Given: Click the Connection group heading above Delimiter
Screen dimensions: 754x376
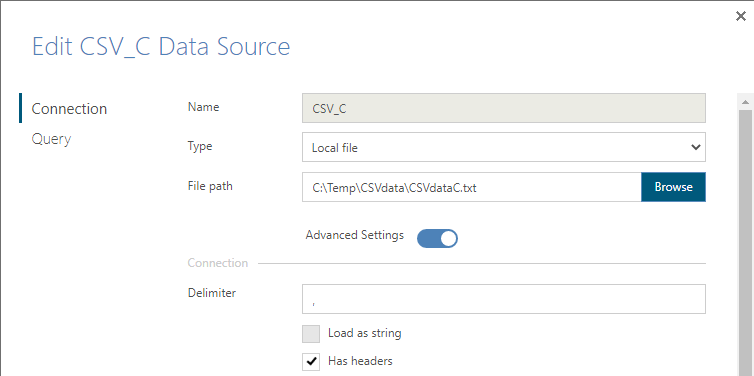Looking at the screenshot, I should 218,263.
